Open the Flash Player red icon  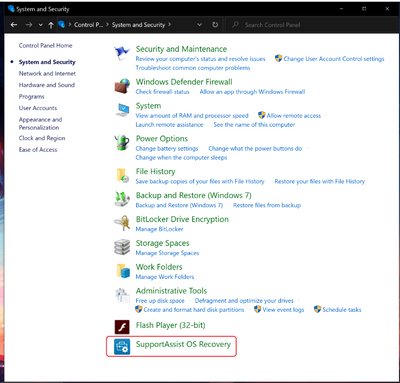pos(122,327)
